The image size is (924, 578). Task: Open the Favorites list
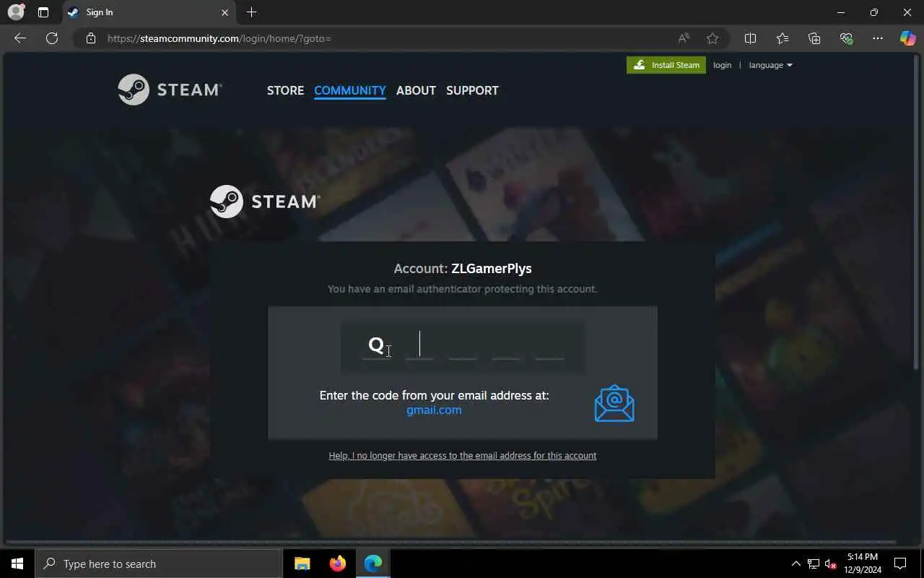click(x=783, y=38)
